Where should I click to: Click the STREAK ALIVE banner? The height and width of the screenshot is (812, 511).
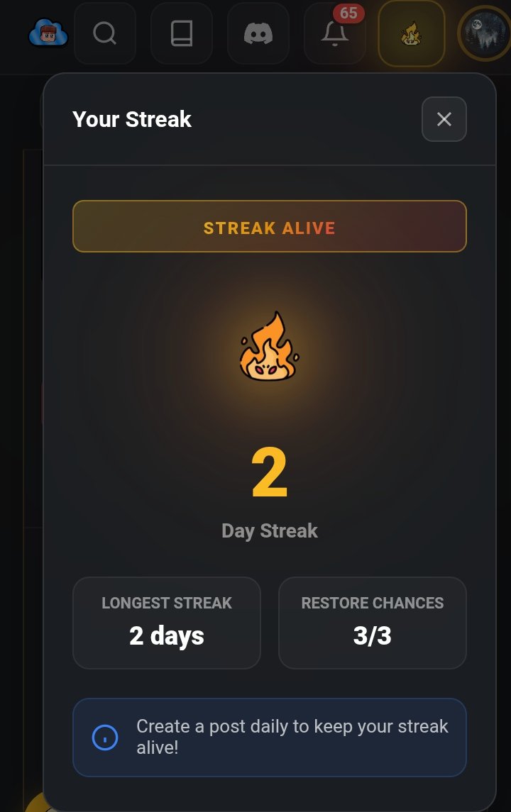[x=270, y=226]
